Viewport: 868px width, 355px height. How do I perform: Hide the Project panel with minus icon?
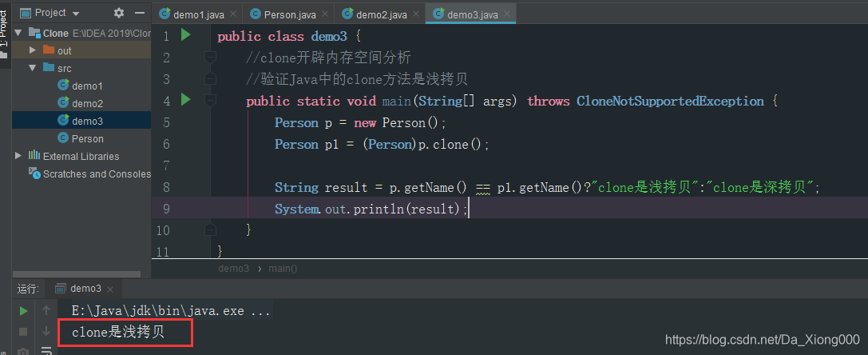coord(140,12)
